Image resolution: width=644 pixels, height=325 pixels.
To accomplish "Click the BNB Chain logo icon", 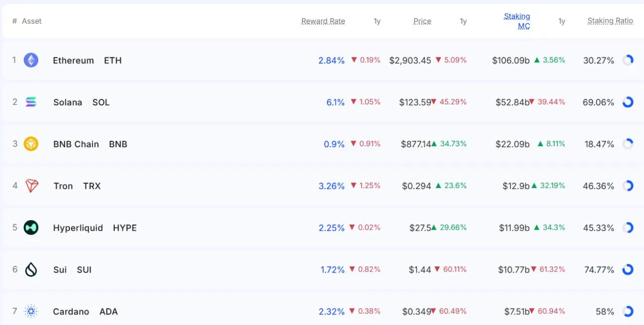I will point(31,144).
